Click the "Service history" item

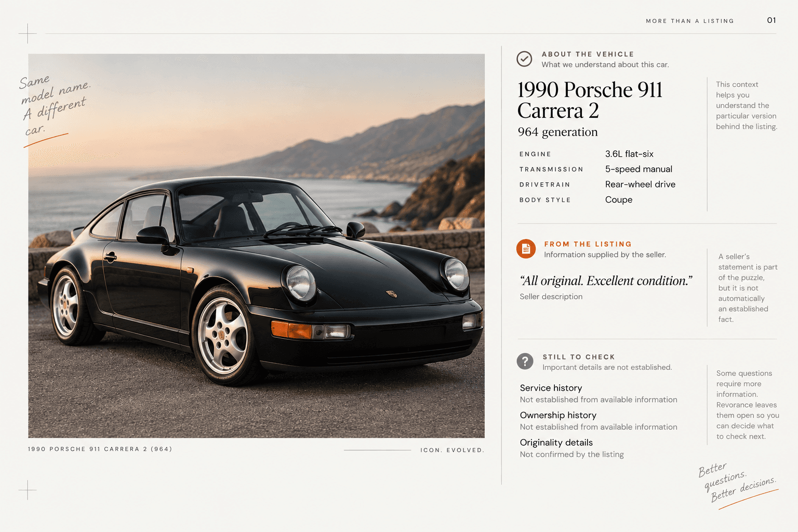[x=551, y=388]
